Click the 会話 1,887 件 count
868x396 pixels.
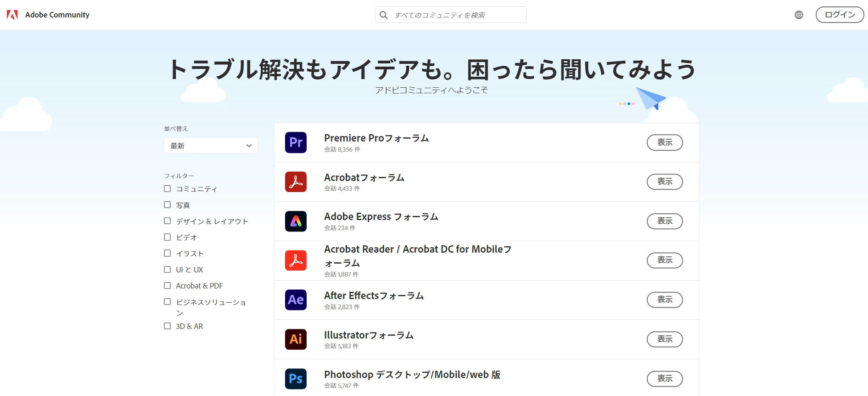341,274
